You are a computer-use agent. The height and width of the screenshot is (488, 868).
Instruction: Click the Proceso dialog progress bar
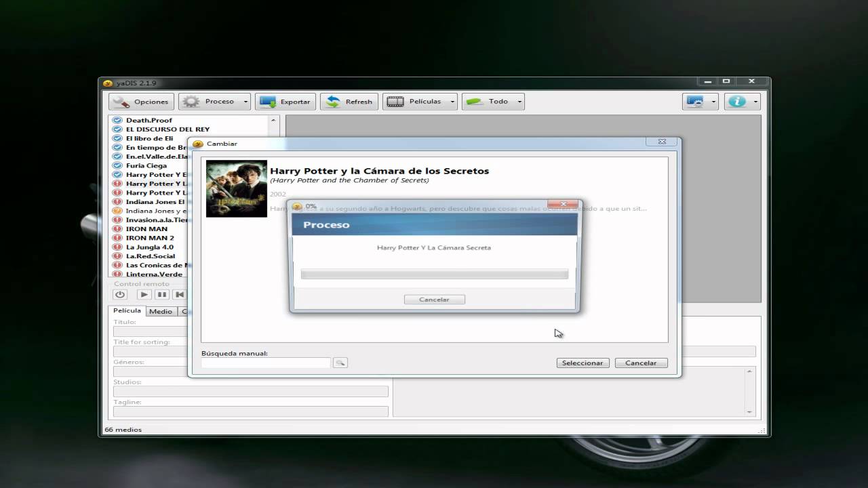pyautogui.click(x=434, y=274)
